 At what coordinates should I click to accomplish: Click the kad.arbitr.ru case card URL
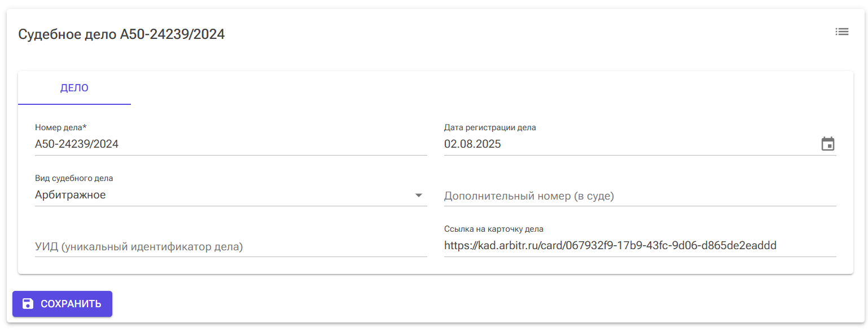coord(610,246)
